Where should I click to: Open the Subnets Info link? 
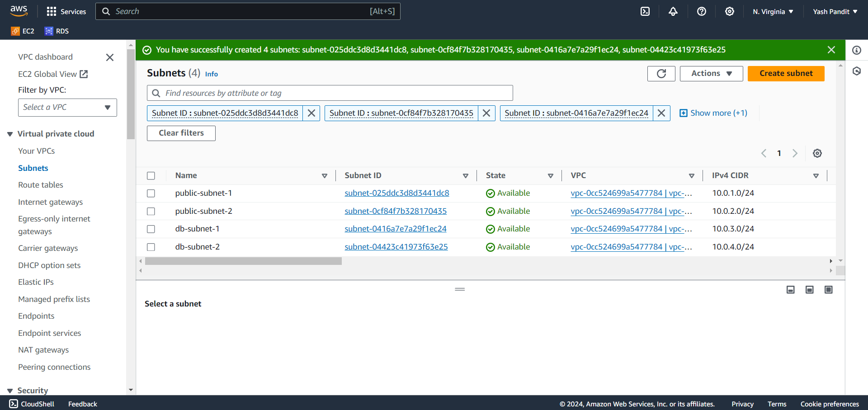click(212, 74)
